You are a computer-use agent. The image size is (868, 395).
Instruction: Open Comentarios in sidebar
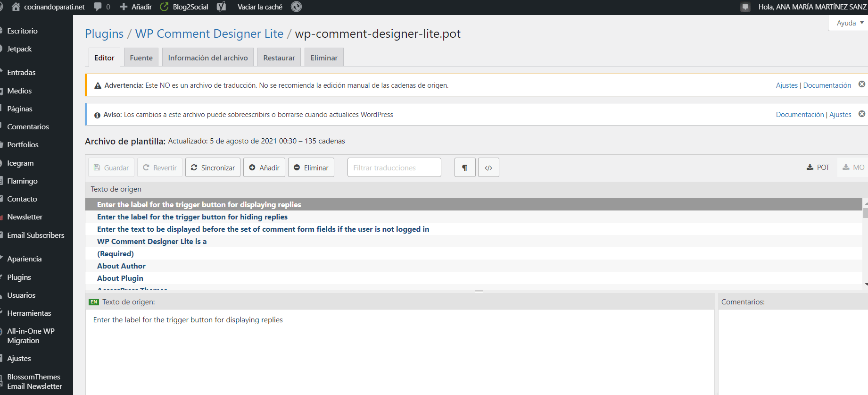point(28,126)
